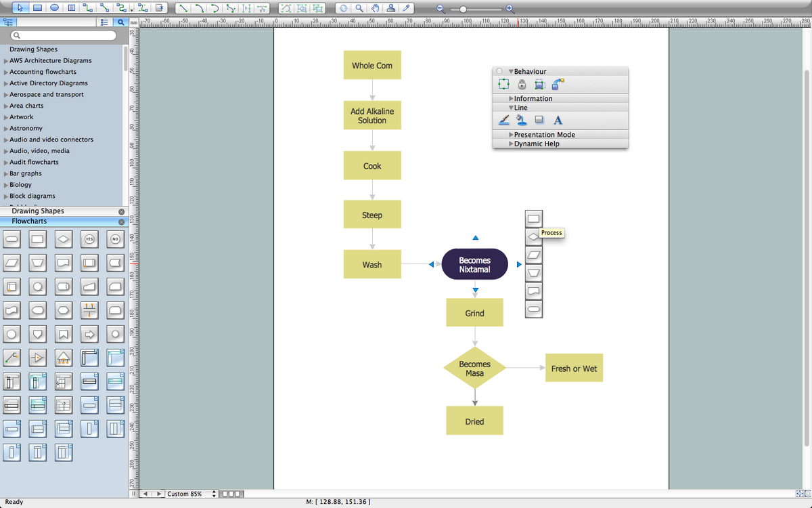
Task: Select the pointer arrow tool
Action: (20, 8)
